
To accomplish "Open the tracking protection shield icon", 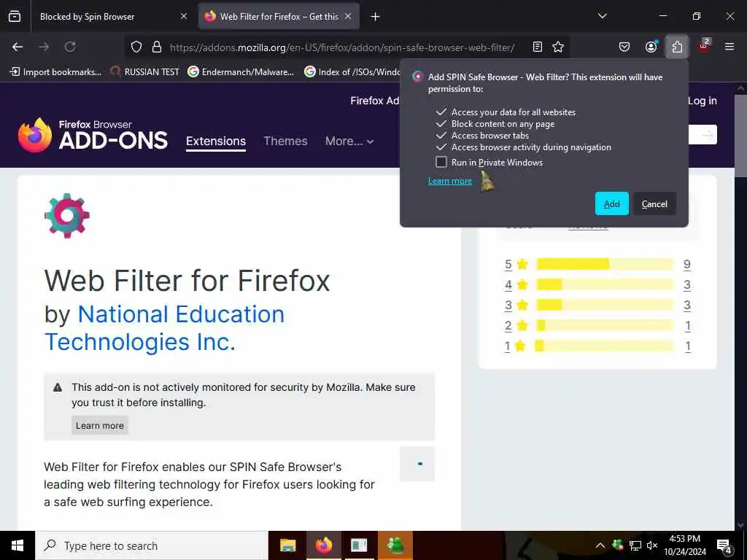I will [136, 47].
